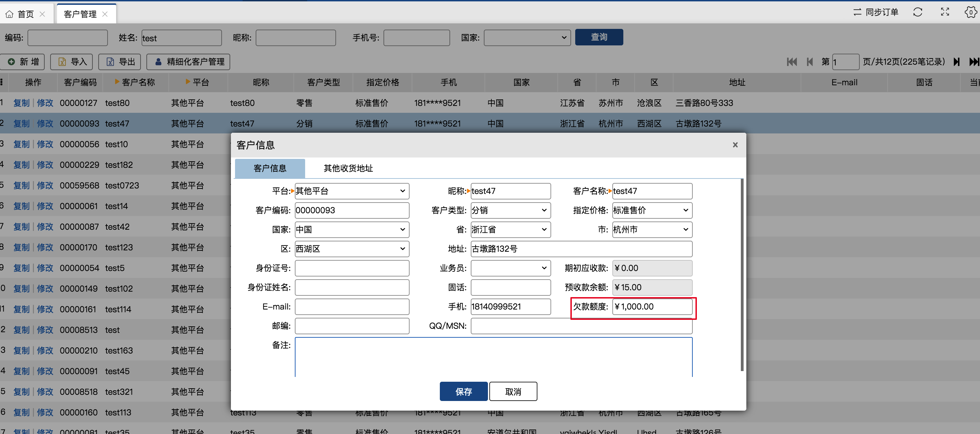980x434 pixels.
Task: Click the QQ/MSN input field
Action: click(581, 326)
